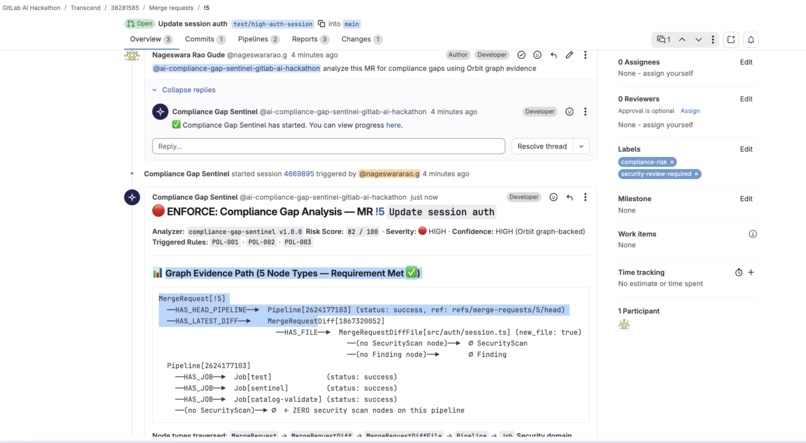Go to Merge requests breadcrumb
This screenshot has height=443, width=806.
pyautogui.click(x=171, y=8)
